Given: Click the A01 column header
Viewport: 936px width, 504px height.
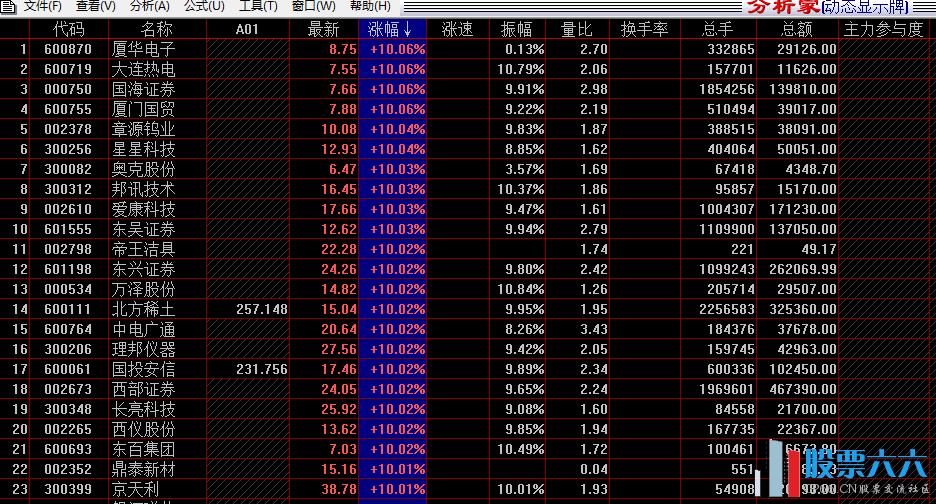Looking at the screenshot, I should [x=247, y=29].
